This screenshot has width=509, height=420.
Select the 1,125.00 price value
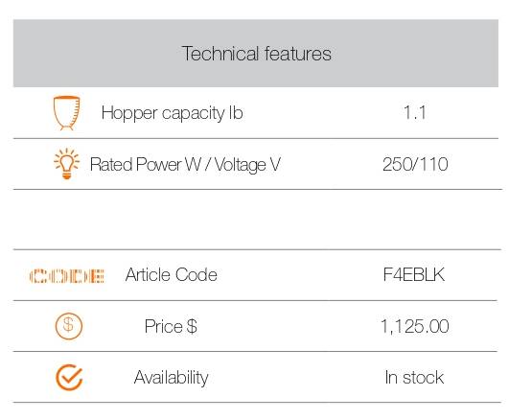415,326
